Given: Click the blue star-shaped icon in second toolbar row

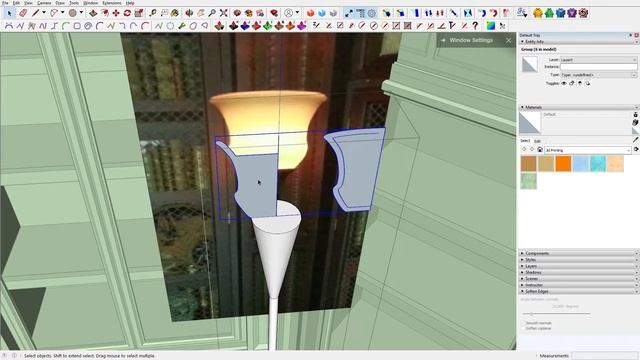Looking at the screenshot, I should pyautogui.click(x=244, y=26).
